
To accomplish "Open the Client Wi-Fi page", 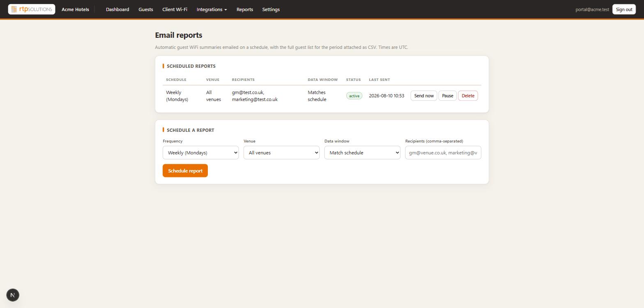I will click(x=175, y=9).
